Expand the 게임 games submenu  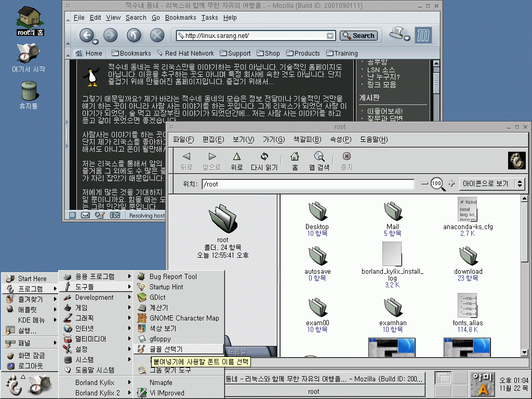pyautogui.click(x=96, y=308)
